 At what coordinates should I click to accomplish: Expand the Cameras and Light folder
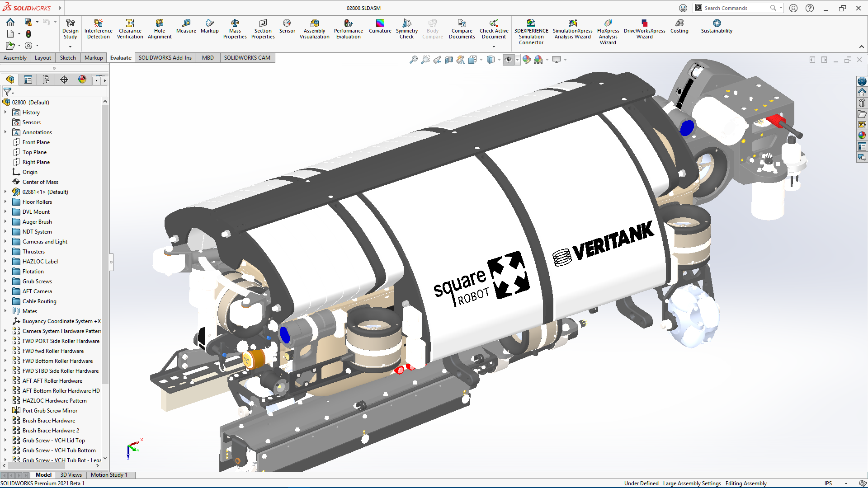point(5,241)
